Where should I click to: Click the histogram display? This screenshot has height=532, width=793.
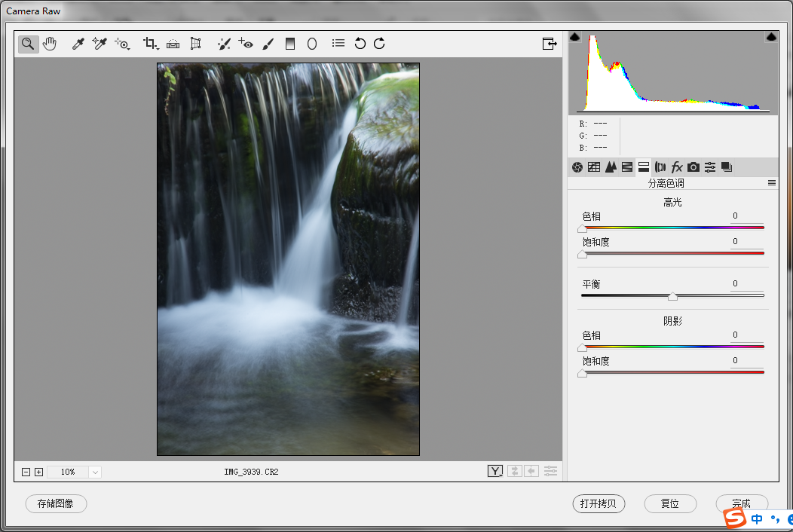673,73
